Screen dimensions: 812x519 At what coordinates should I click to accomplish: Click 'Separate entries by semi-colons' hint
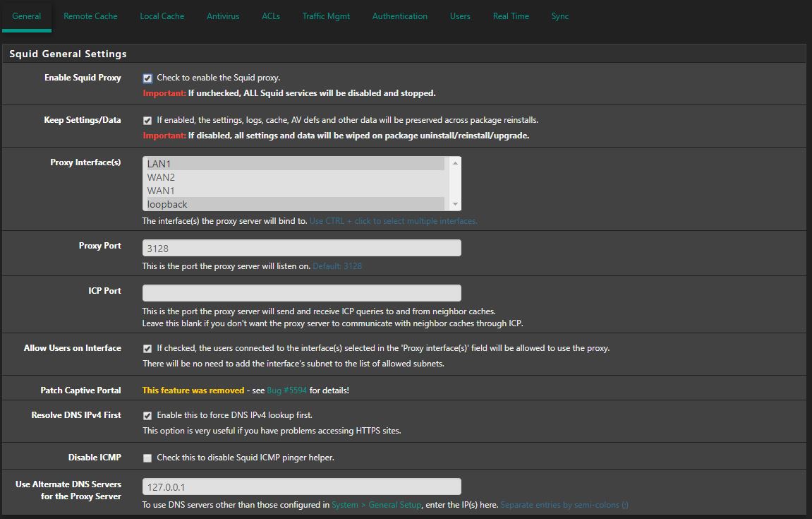point(564,505)
